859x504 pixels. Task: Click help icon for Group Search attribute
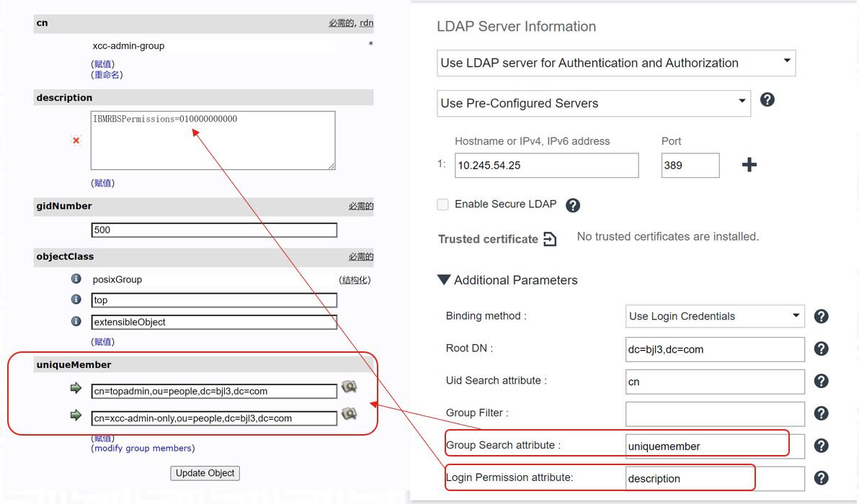(x=821, y=446)
